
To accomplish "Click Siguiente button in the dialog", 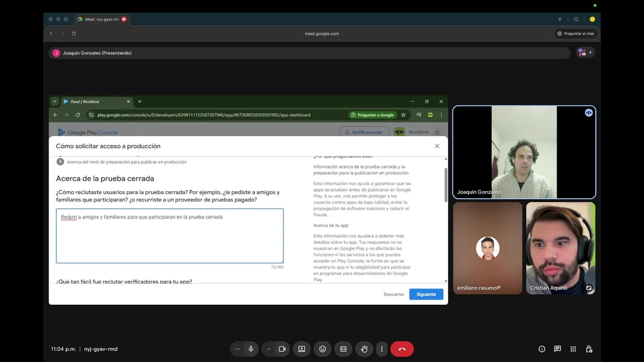I will click(426, 294).
